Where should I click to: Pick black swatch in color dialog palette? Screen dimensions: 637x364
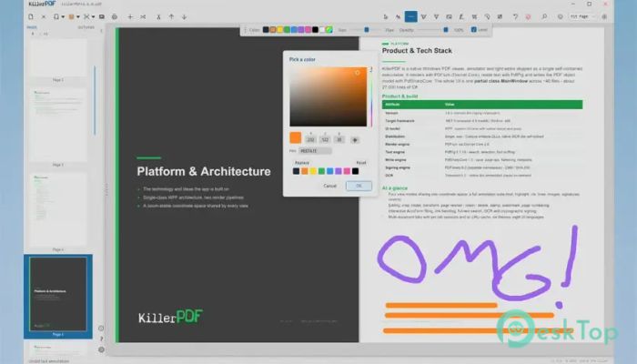point(356,171)
